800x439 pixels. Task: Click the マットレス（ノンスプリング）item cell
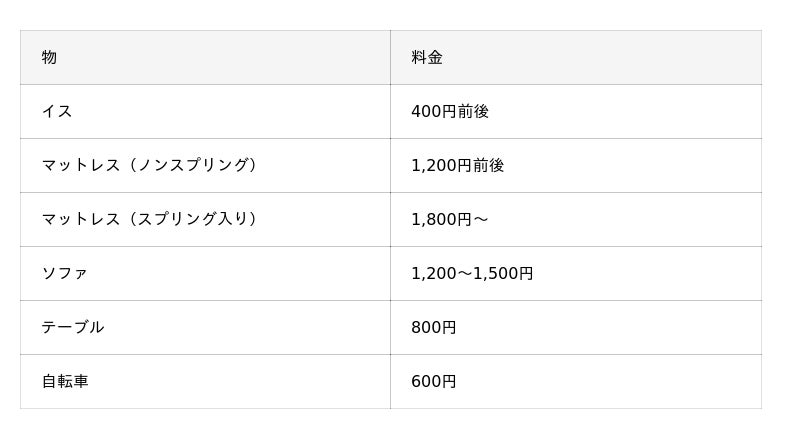150,166
